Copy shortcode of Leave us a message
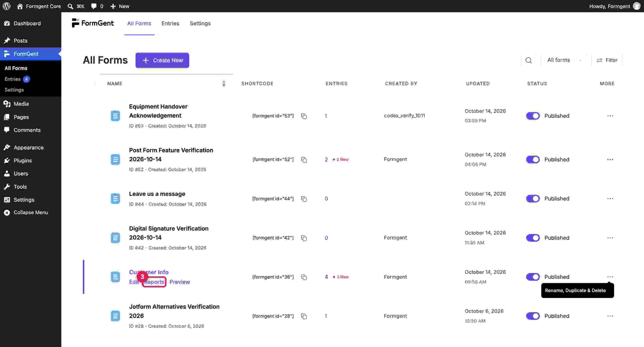Image resolution: width=644 pixels, height=347 pixels. 304,199
